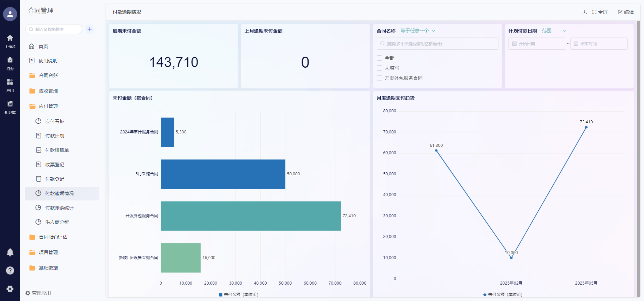Viewport: 644px width, 301px height.
Task: Check the 全部 checkbox
Action: click(x=379, y=58)
